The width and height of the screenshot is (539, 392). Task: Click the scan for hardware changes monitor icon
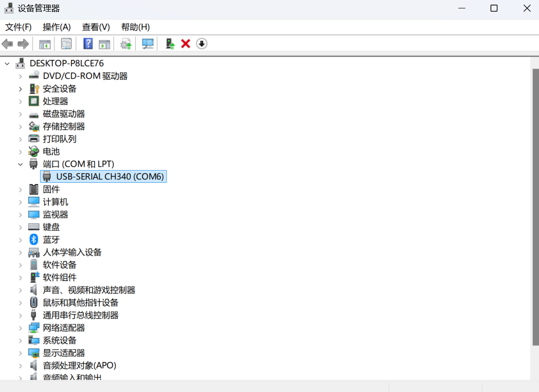(x=147, y=44)
